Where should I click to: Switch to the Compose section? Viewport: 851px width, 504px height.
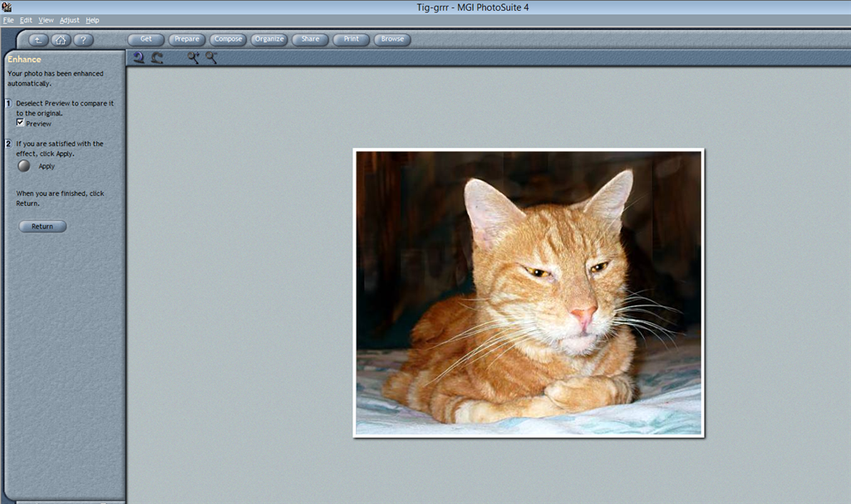(x=228, y=39)
